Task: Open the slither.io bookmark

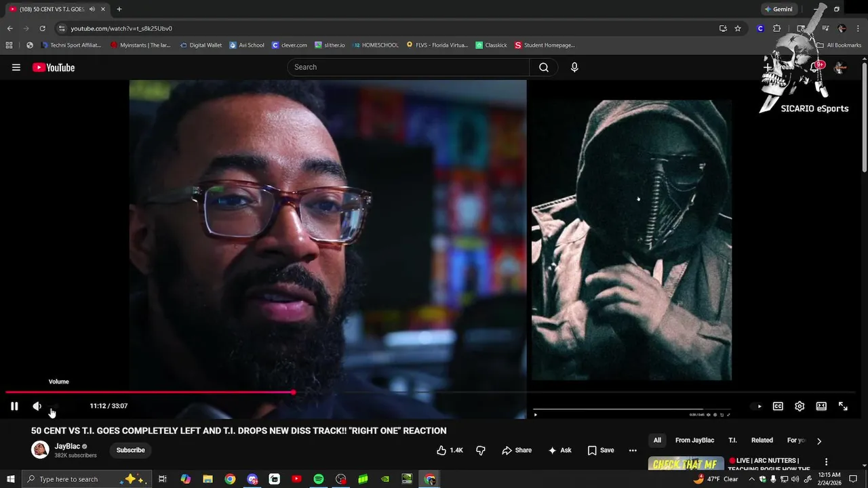Action: [x=330, y=45]
